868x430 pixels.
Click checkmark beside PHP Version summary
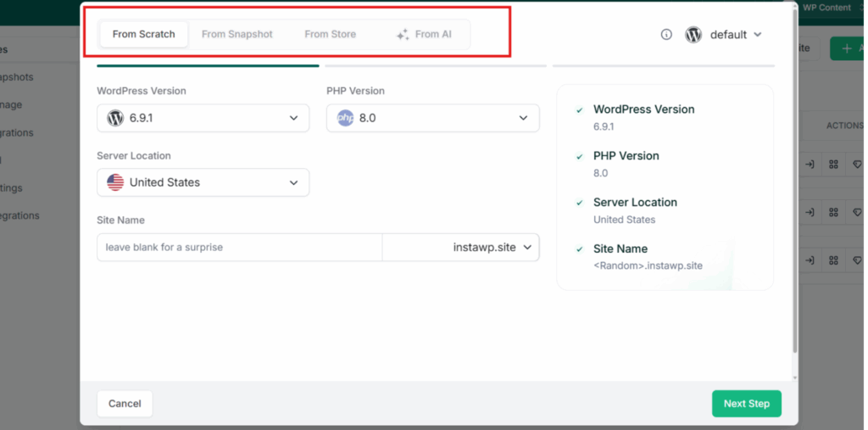[x=580, y=157]
